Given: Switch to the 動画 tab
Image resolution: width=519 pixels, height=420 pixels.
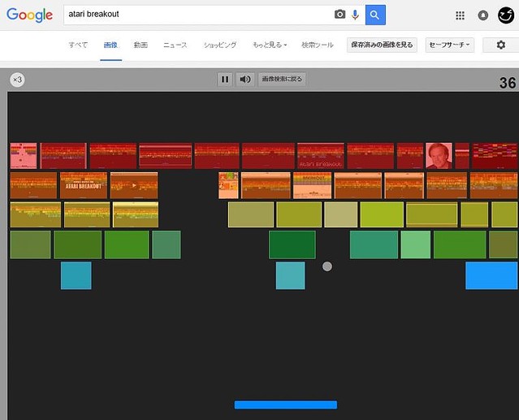Looking at the screenshot, I should coord(141,45).
